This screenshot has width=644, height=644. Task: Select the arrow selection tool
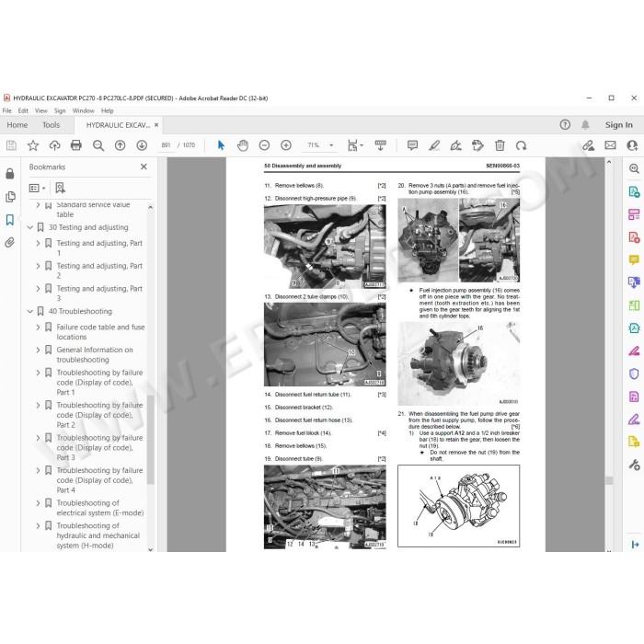(221, 145)
